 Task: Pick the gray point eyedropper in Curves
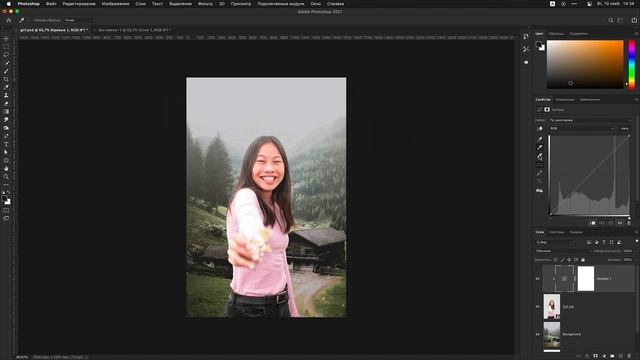tap(540, 148)
